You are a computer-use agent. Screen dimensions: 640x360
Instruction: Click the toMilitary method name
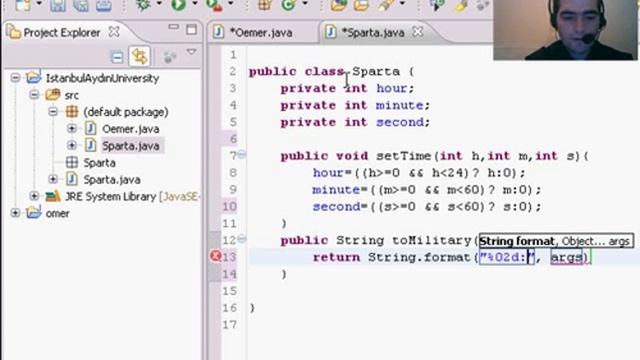pyautogui.click(x=432, y=240)
